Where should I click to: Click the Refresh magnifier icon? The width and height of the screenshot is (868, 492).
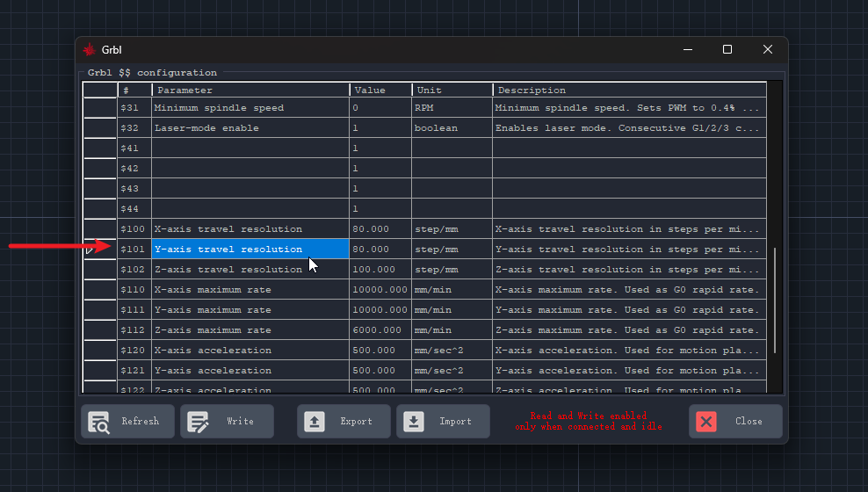(x=98, y=422)
